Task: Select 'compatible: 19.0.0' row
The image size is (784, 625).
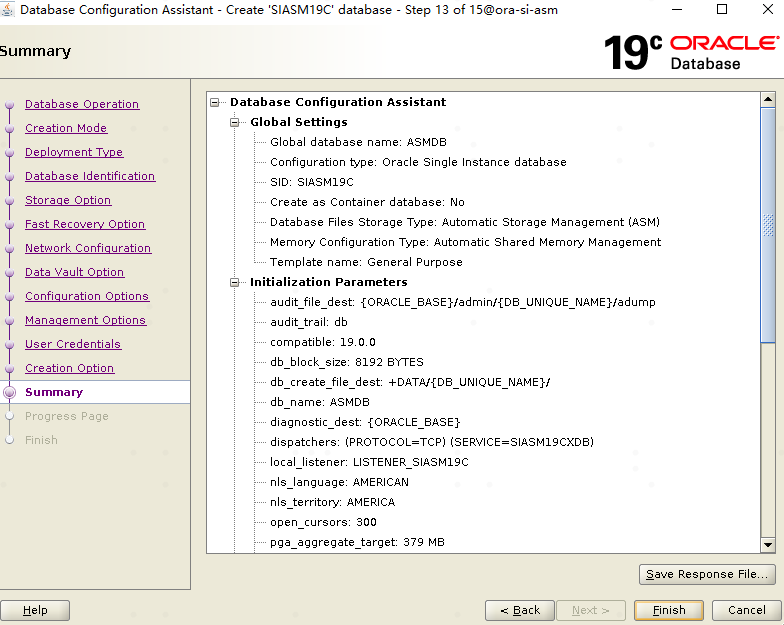Action: (322, 342)
